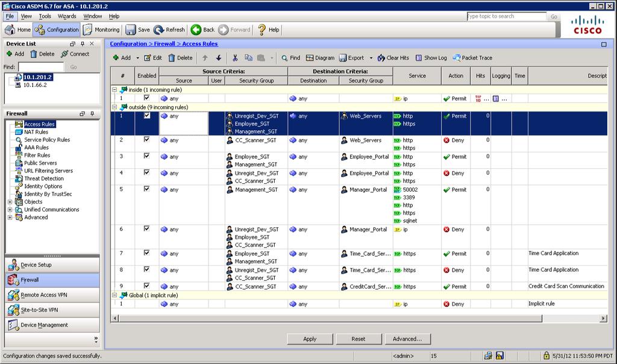Clear Hits counters for rules

393,58
